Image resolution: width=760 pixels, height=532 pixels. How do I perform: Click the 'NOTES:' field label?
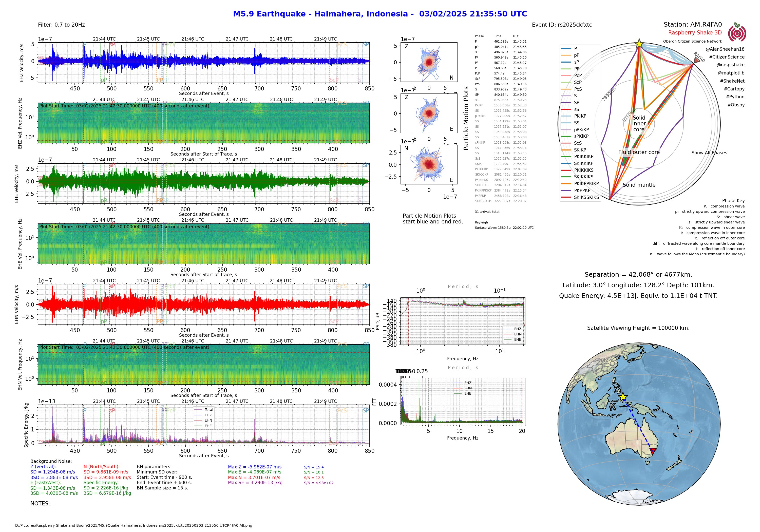coord(40,504)
